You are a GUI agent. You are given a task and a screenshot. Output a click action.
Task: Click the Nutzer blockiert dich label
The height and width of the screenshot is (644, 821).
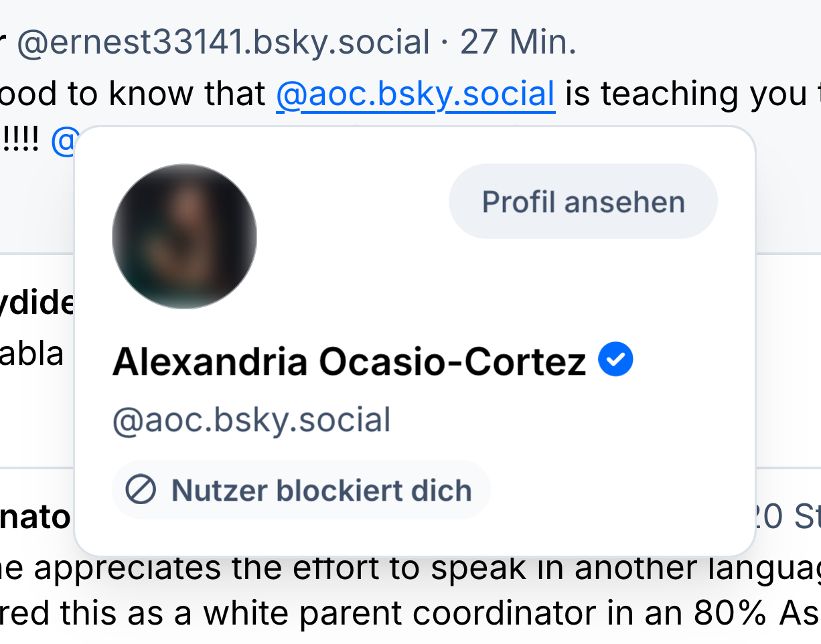[x=321, y=491]
